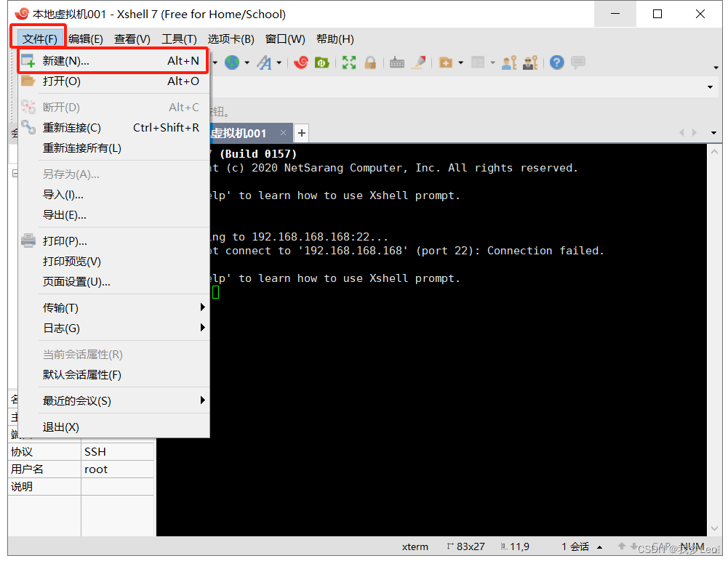Toggle full screen mode via the toolbar

pyautogui.click(x=348, y=62)
